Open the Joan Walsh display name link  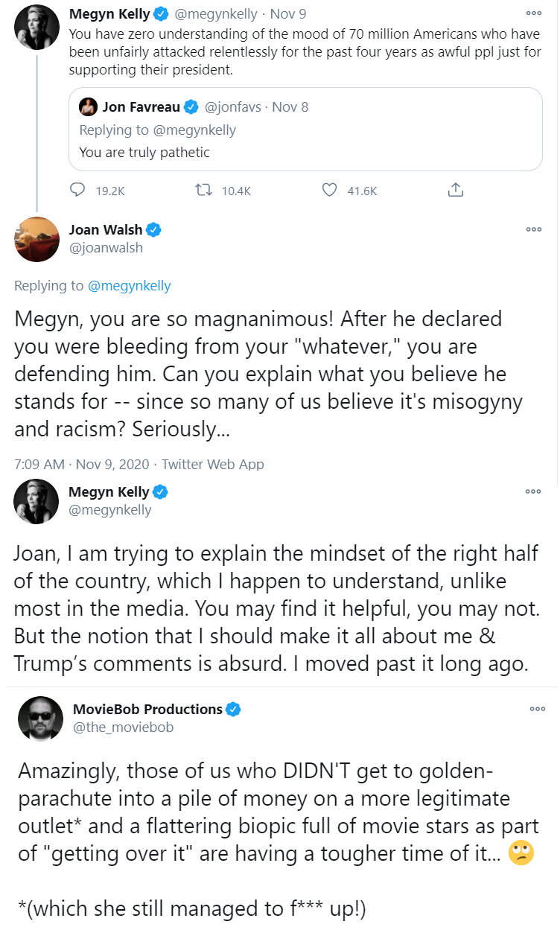(106, 229)
